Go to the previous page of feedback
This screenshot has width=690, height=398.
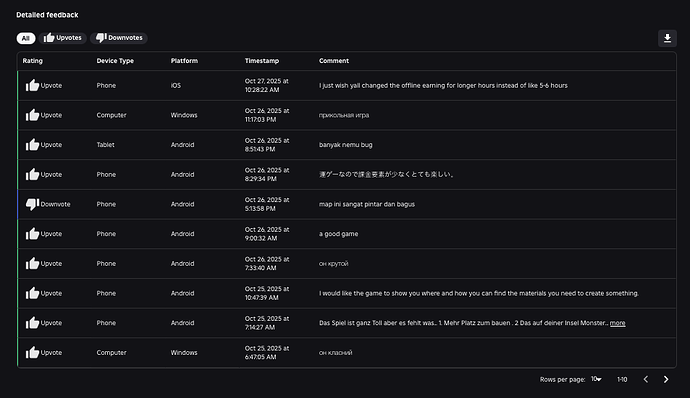point(646,379)
